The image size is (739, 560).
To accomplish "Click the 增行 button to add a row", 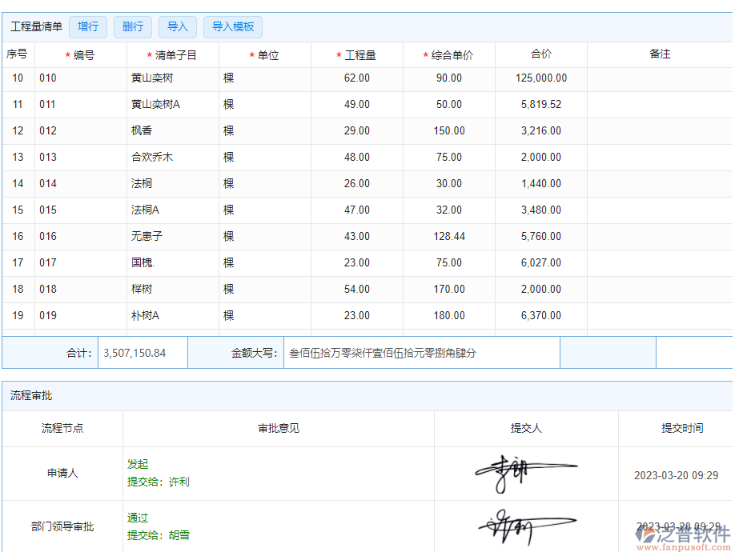I will point(88,26).
